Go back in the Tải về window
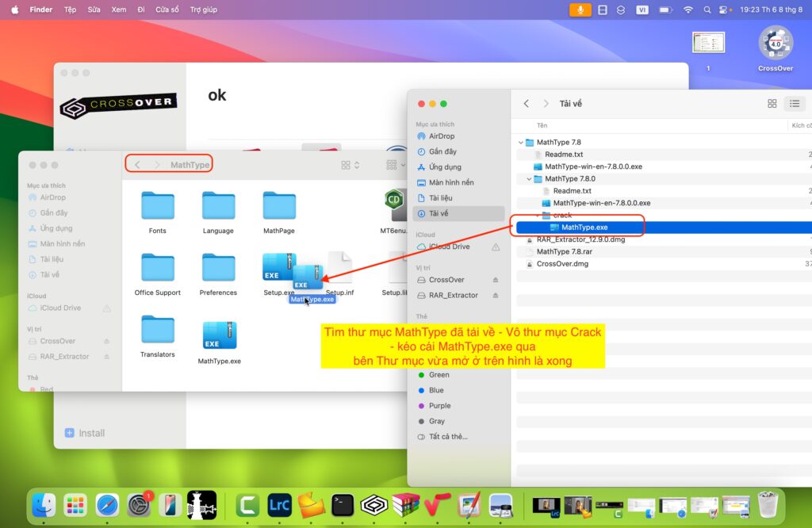812x528 pixels. click(x=526, y=104)
